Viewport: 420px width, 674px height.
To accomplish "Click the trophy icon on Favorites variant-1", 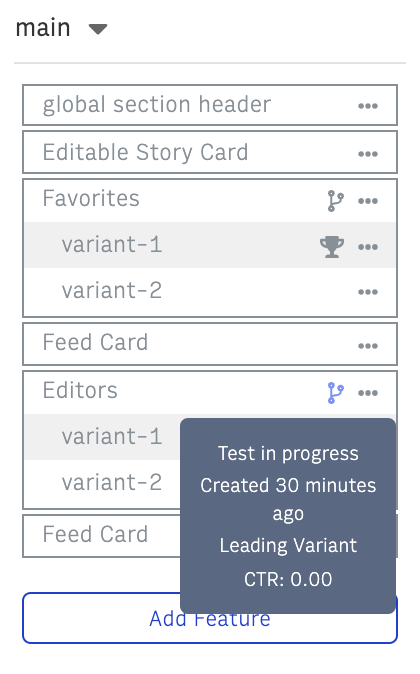I will point(332,247).
